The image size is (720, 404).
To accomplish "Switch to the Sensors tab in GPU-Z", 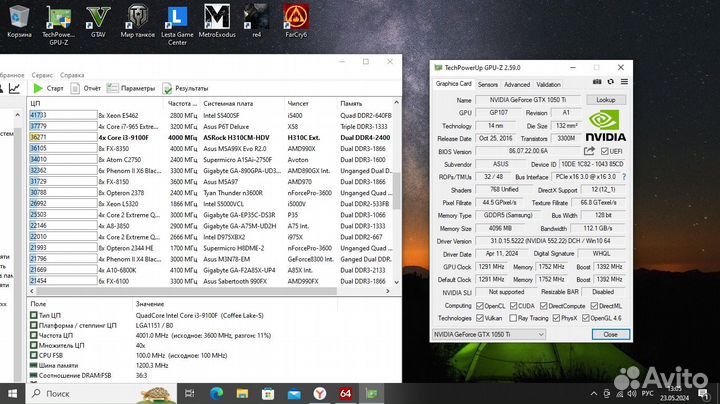I will pyautogui.click(x=487, y=84).
